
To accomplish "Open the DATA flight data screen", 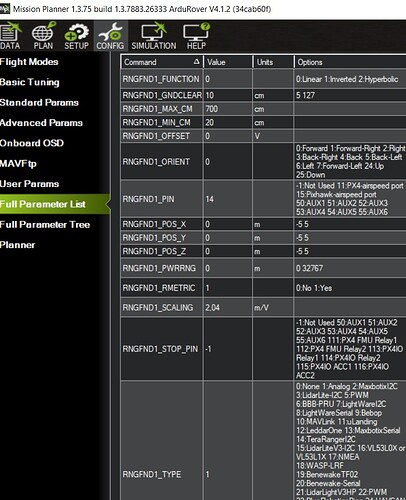I will pos(10,36).
